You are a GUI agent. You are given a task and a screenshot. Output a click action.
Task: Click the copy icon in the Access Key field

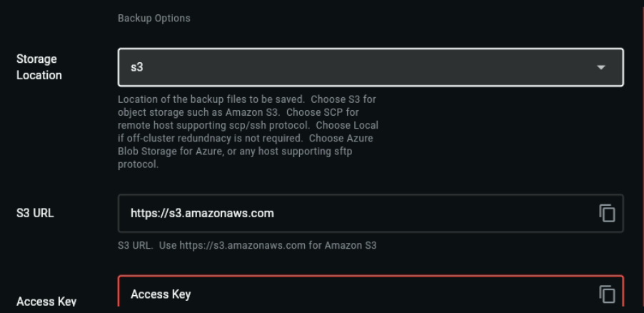click(607, 294)
